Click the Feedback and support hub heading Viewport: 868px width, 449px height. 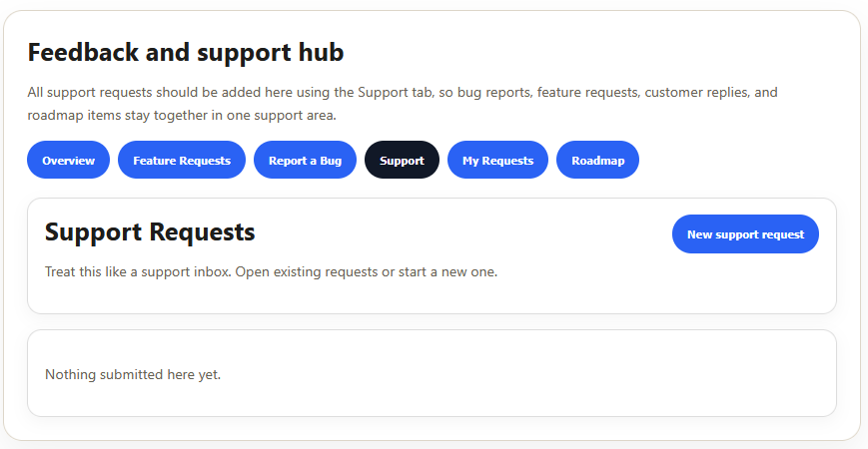coord(186,53)
